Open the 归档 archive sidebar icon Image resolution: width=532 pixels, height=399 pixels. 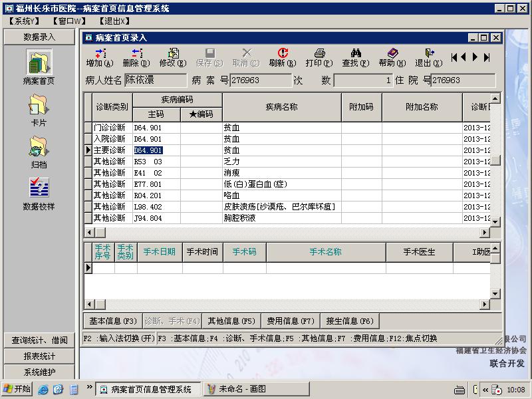click(x=39, y=152)
